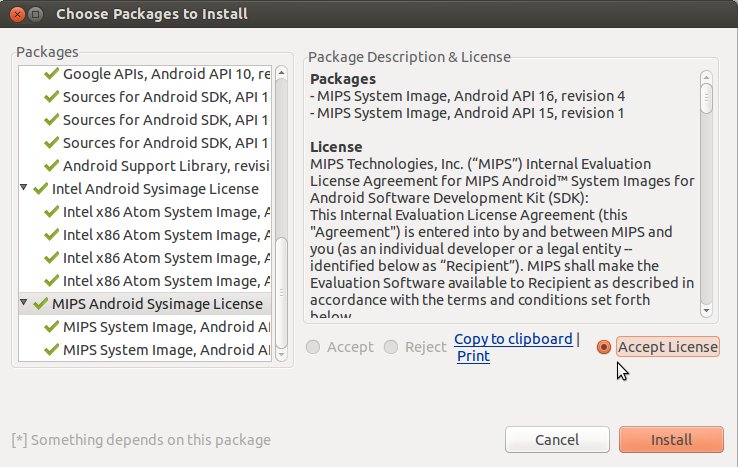Select Android Support Library package row
The image size is (738, 467).
pyautogui.click(x=145, y=166)
